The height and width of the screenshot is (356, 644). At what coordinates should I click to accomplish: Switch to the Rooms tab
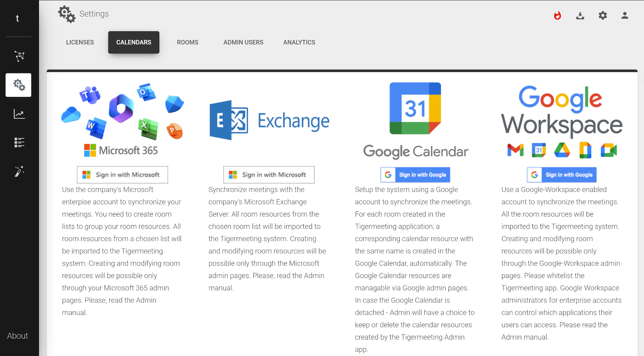click(187, 42)
